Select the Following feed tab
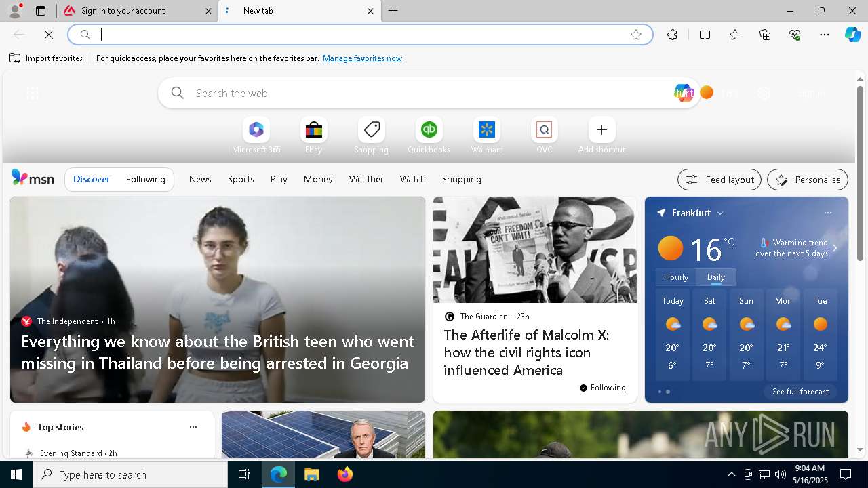 [x=146, y=179]
